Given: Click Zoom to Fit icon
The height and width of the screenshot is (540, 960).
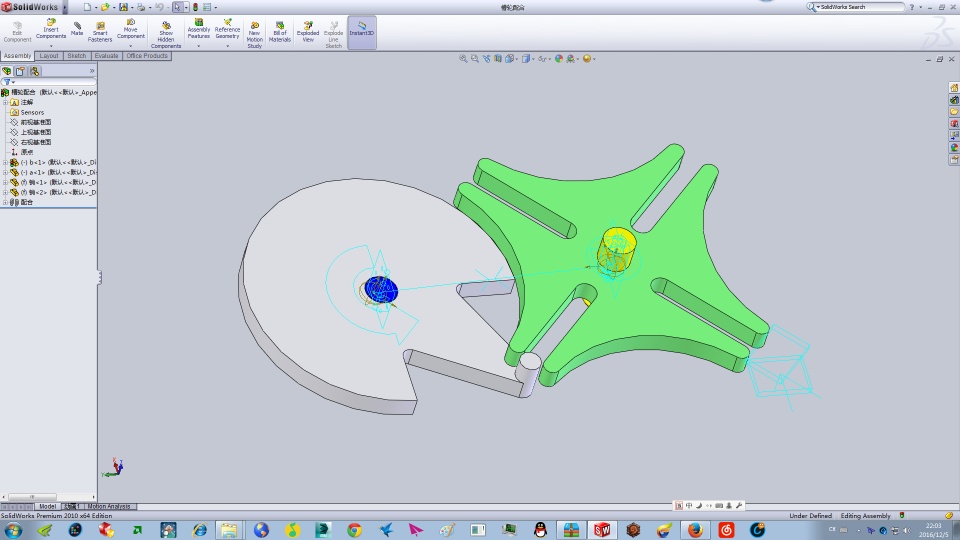Looking at the screenshot, I should (x=463, y=59).
